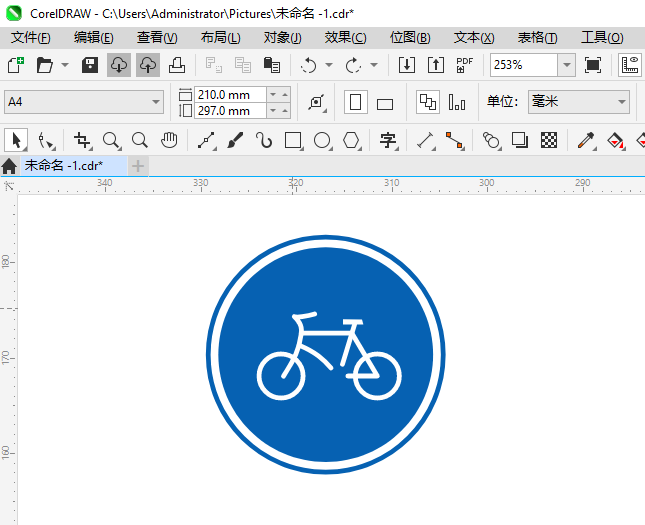Publish to PDF

click(x=465, y=65)
